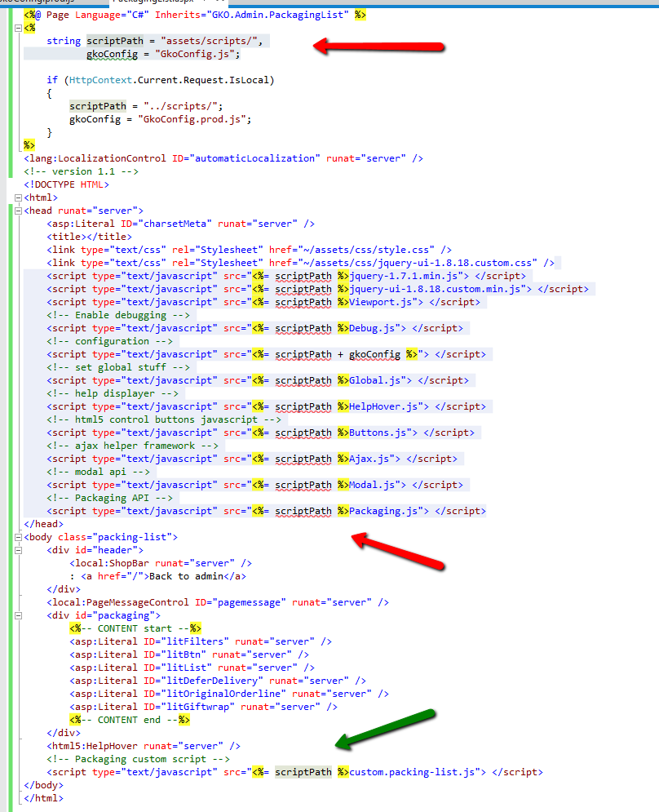659x812 pixels.
Task: Click the CONTENT start server comment
Action: [x=135, y=628]
